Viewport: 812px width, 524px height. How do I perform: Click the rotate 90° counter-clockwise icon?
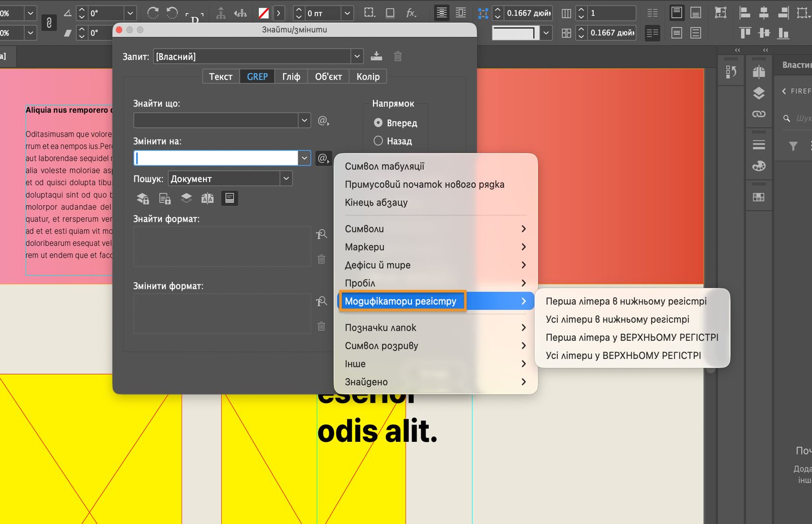[172, 13]
